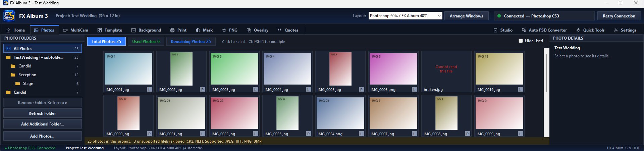Open the Reception folder

(43, 75)
